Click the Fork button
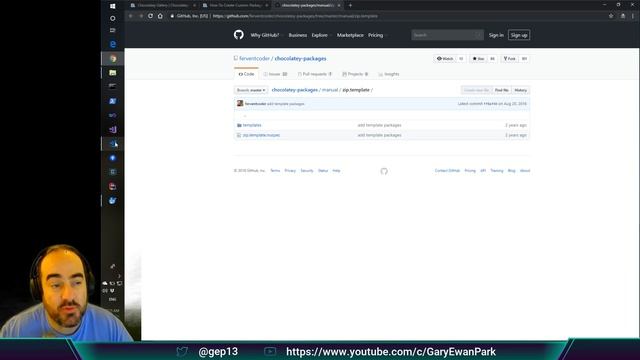Viewport: 640px width, 360px height. (x=510, y=59)
